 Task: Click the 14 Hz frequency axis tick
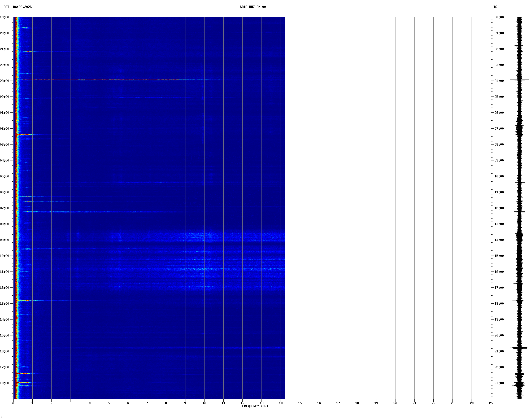pos(281,403)
